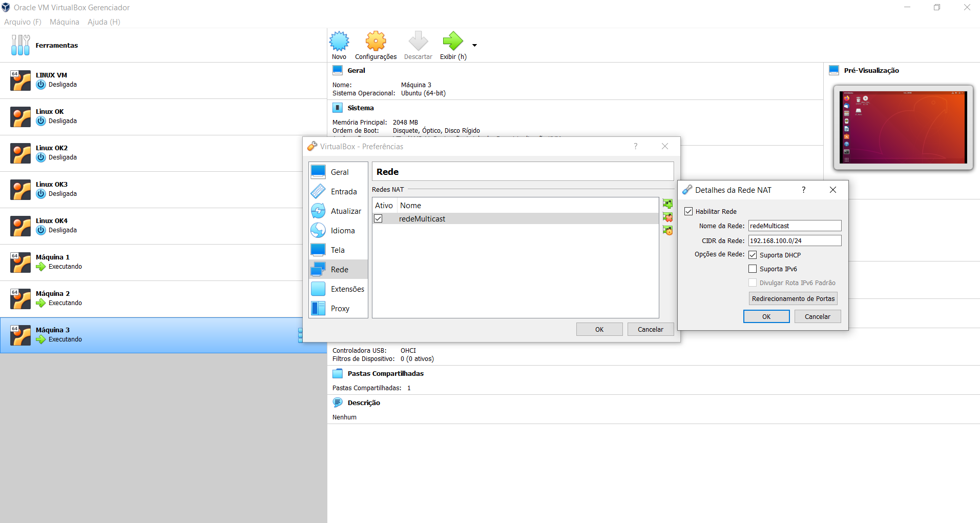
Task: Toggle the redeMulticast Ativo checkbox
Action: pos(378,218)
